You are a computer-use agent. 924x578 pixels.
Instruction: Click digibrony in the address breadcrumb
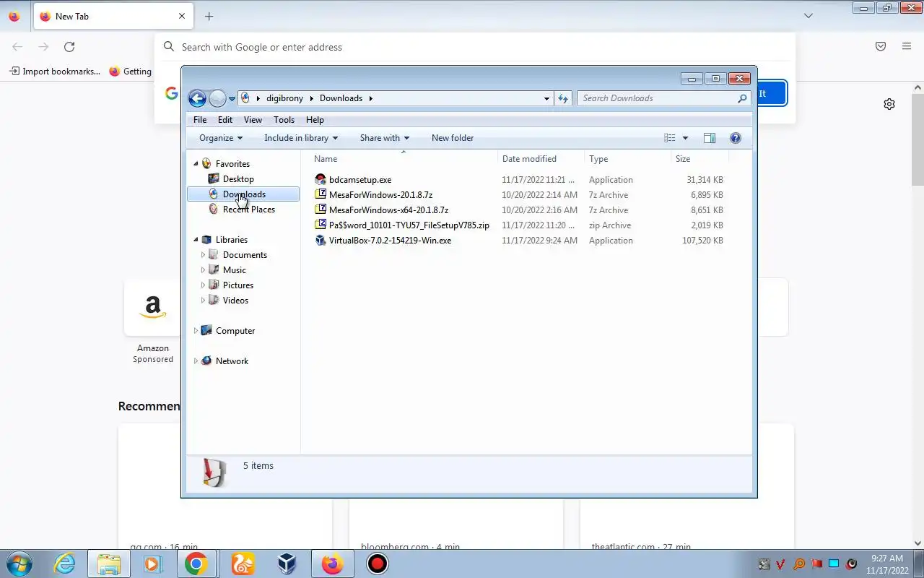(x=284, y=98)
